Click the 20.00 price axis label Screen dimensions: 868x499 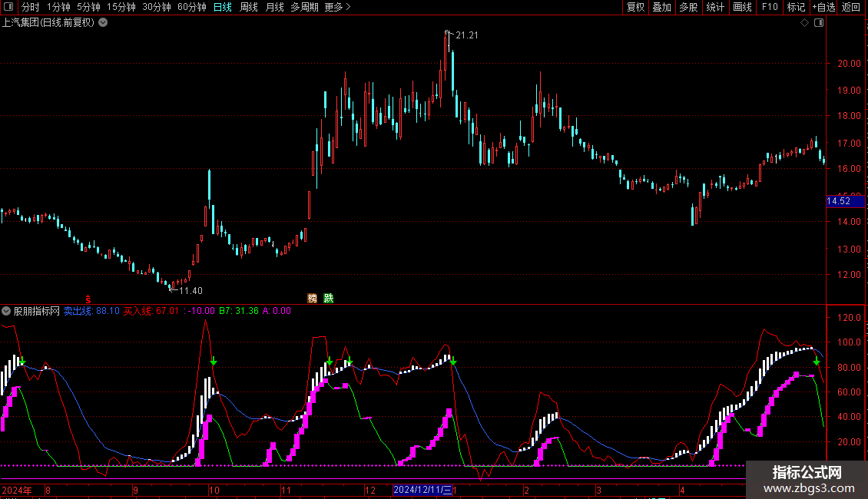point(849,64)
